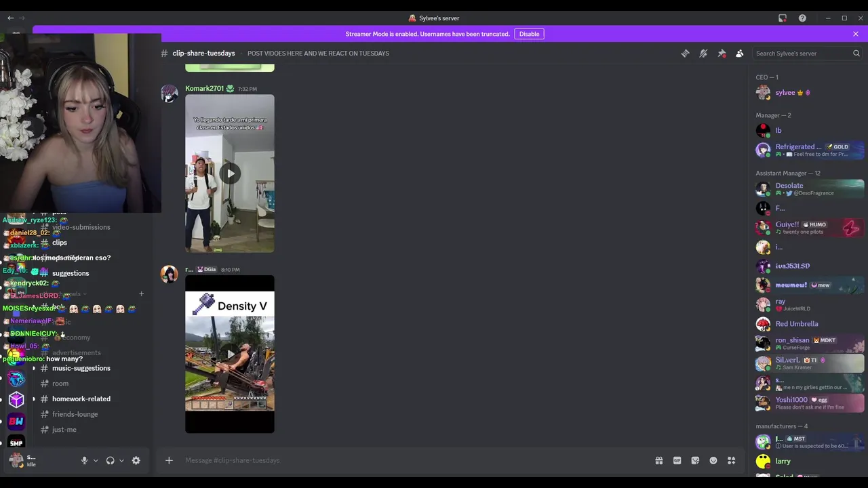This screenshot has width=868, height=488.
Task: Open Yoshi1000 member entry
Action: tap(810, 403)
